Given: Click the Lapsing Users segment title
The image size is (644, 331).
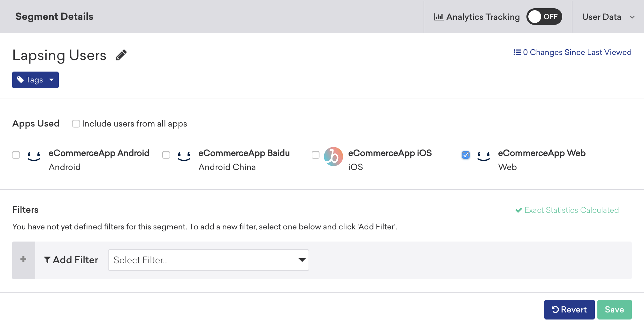Looking at the screenshot, I should click(x=59, y=55).
